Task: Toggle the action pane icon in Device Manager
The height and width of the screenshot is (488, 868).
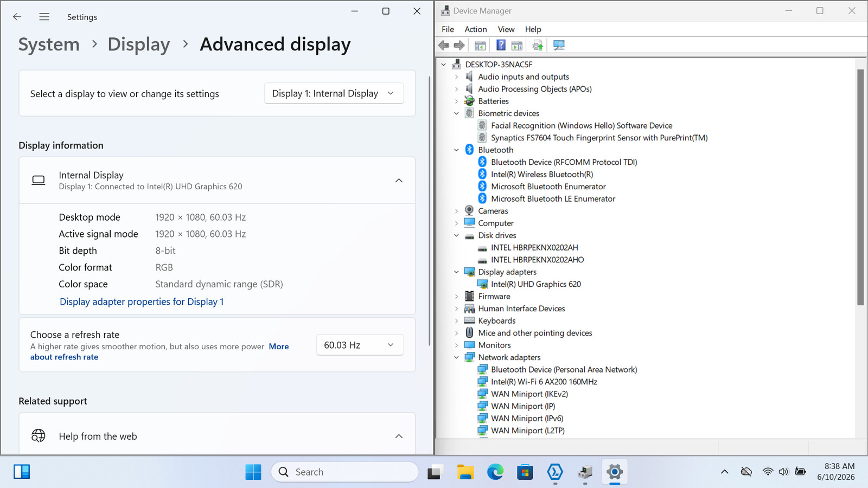Action: click(x=517, y=46)
